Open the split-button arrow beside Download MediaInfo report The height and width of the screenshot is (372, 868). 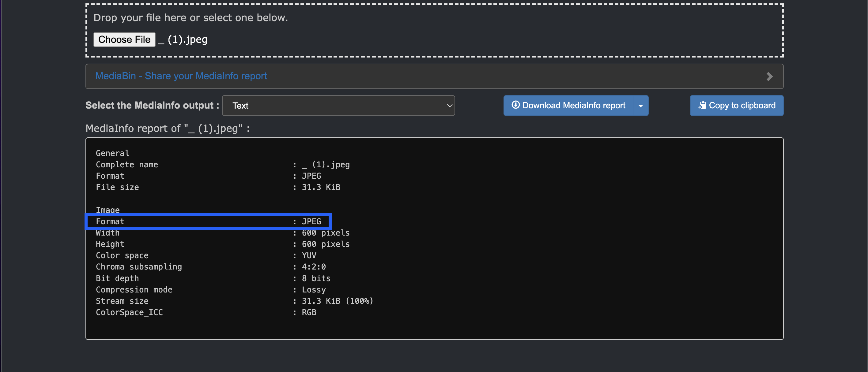[640, 105]
